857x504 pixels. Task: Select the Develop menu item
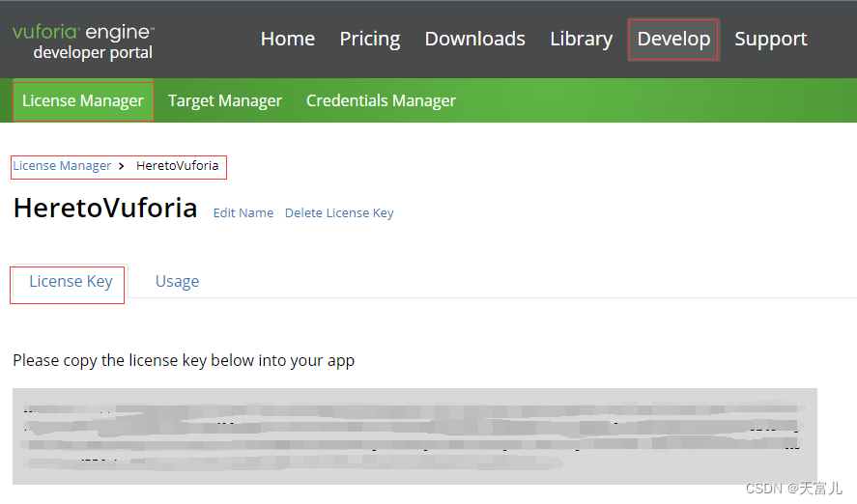pyautogui.click(x=673, y=40)
